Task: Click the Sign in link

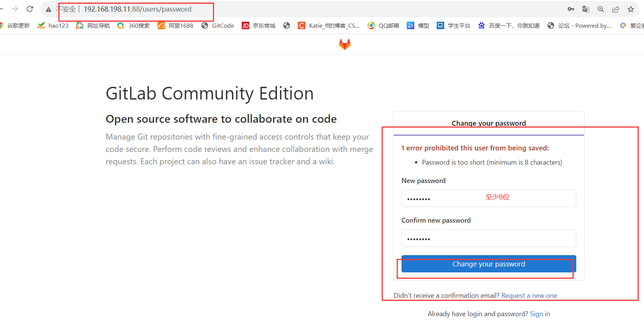Action: (540, 314)
